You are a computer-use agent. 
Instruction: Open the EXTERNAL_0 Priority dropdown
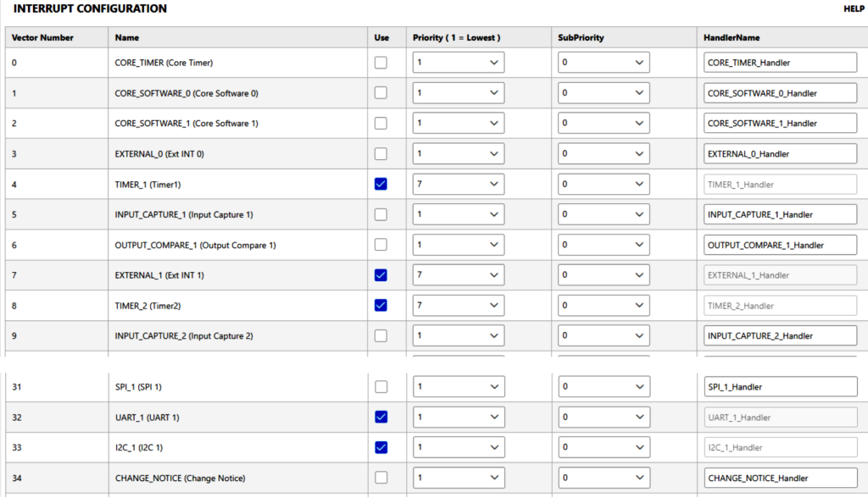(458, 154)
